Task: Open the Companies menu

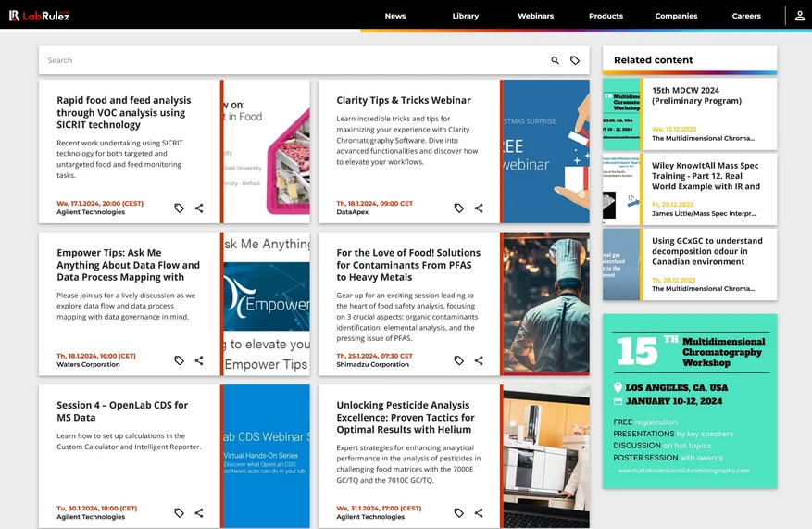Action: tap(676, 16)
